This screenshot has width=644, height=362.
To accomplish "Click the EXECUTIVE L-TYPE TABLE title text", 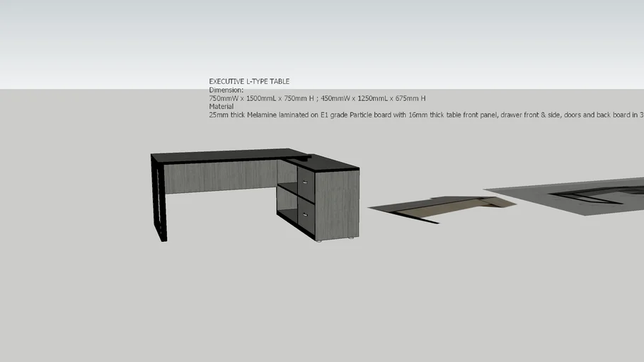I will [x=249, y=82].
